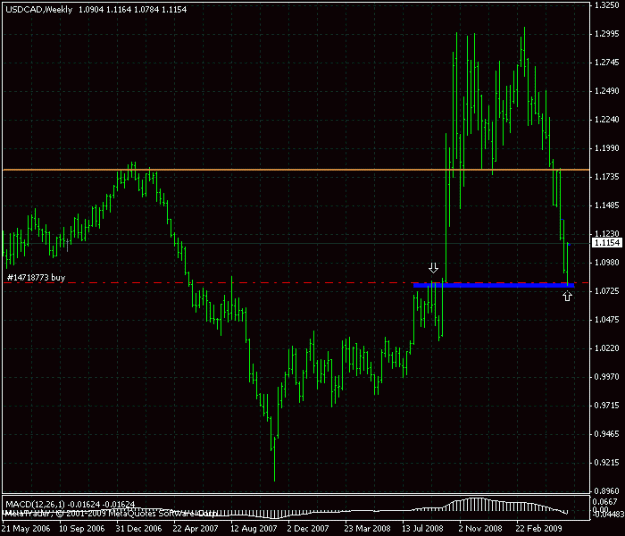Click the 21 May 2006 date label

(26, 528)
